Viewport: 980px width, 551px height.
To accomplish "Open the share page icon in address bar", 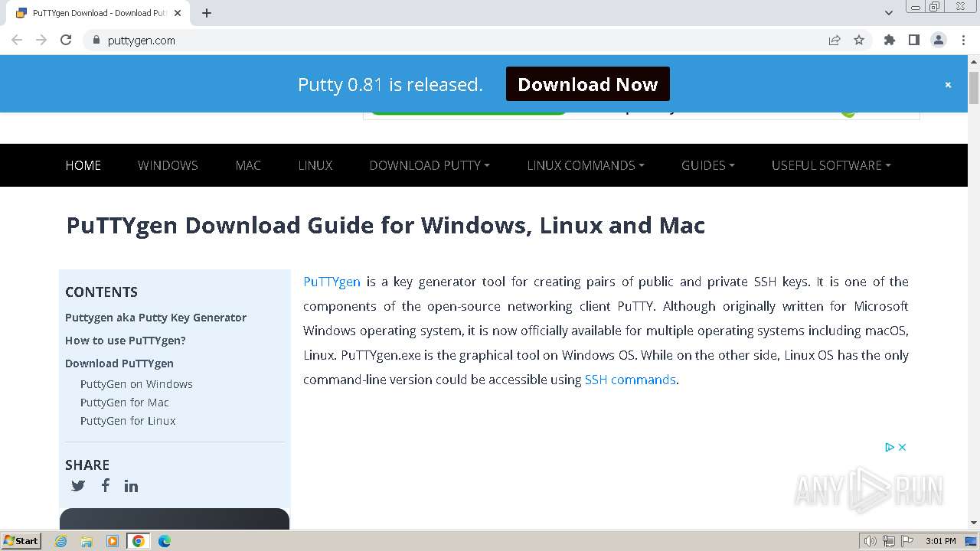I will click(x=835, y=40).
